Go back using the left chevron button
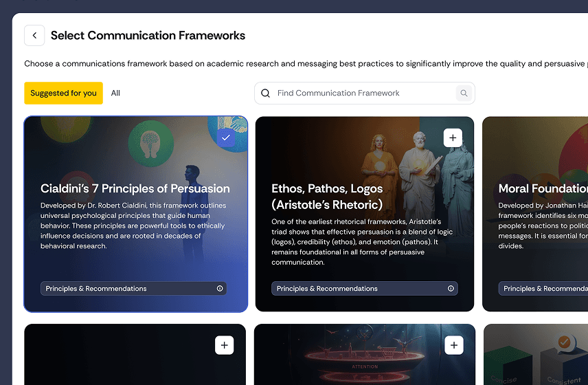 click(x=34, y=35)
